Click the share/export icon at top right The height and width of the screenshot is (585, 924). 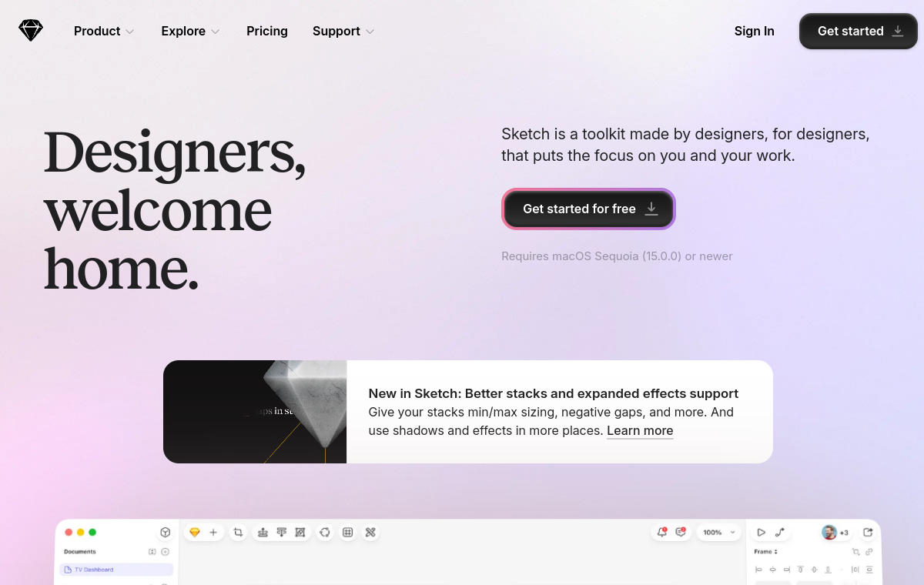868,532
